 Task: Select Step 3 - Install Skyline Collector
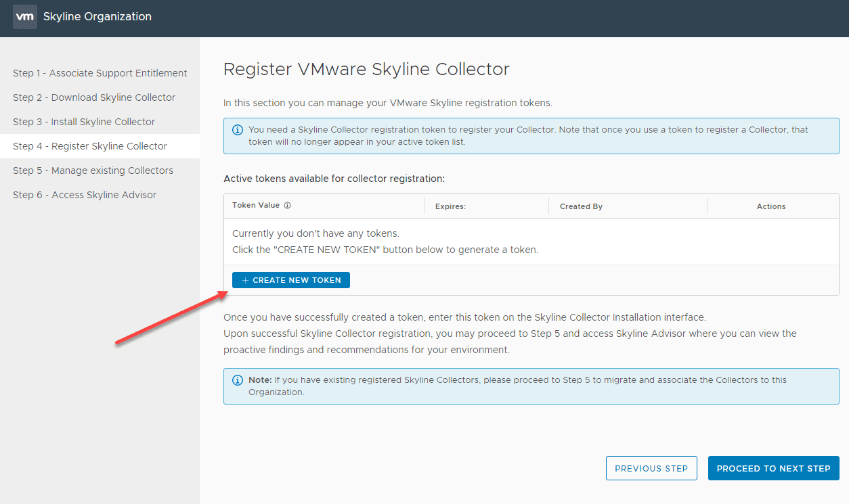[84, 122]
